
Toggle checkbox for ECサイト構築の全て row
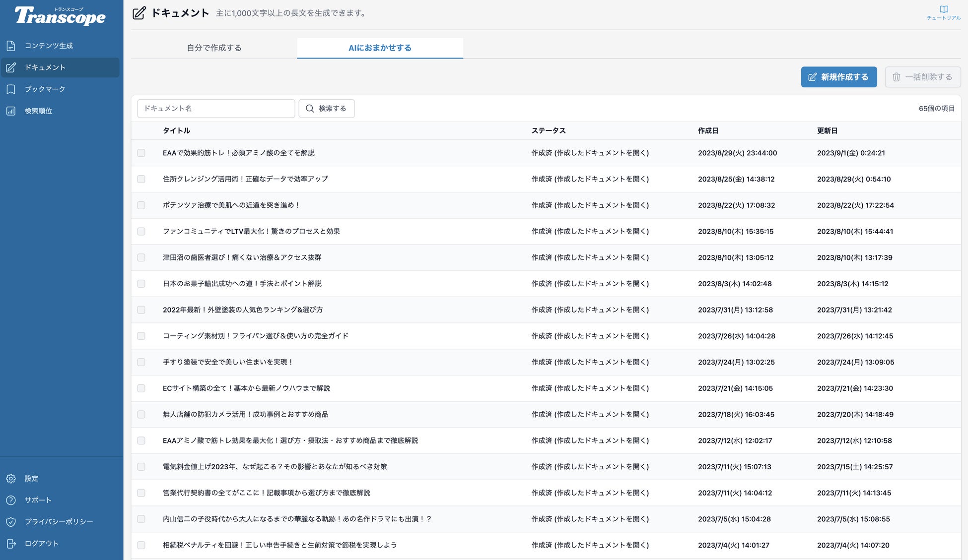click(x=141, y=388)
